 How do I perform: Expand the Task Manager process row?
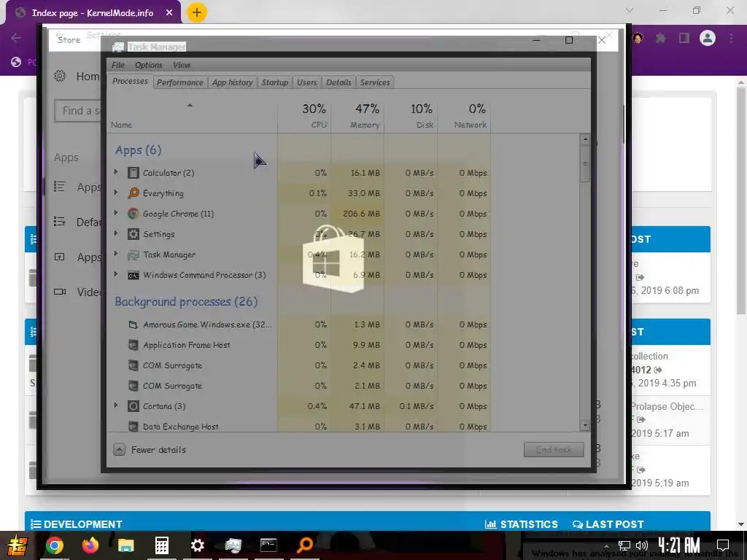pyautogui.click(x=116, y=254)
